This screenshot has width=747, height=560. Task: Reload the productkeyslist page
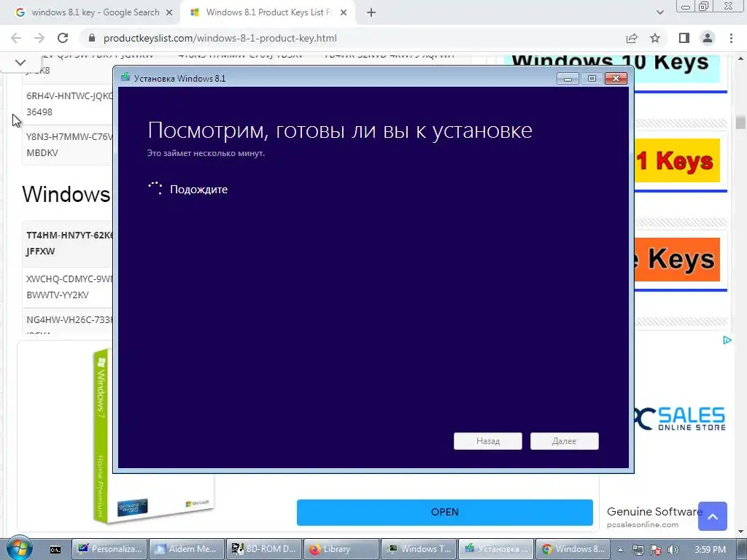(x=63, y=38)
